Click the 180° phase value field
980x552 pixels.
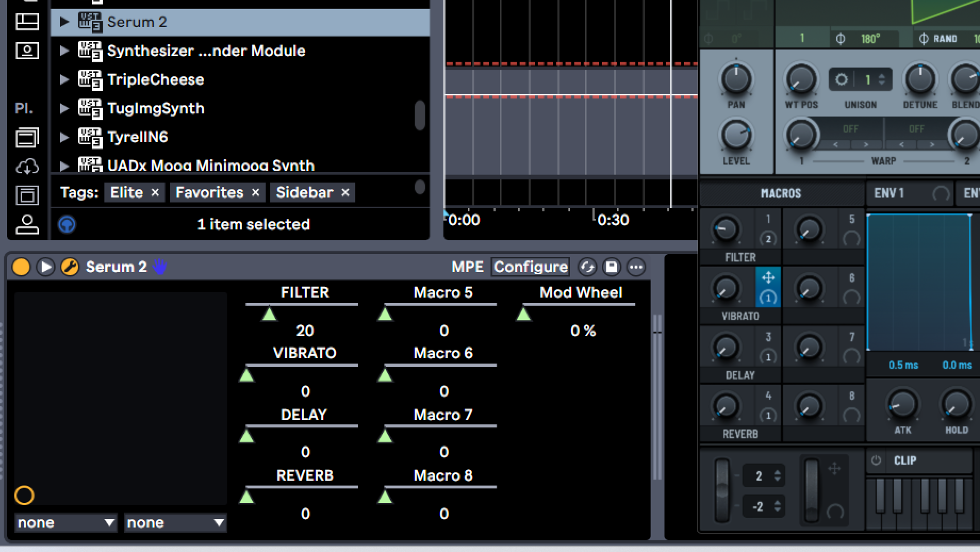pyautogui.click(x=871, y=39)
